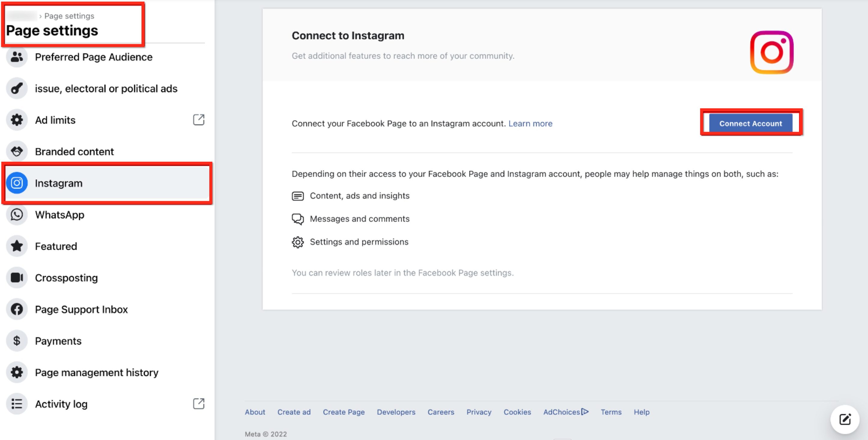Click the Crossposting video camera icon

pyautogui.click(x=17, y=278)
